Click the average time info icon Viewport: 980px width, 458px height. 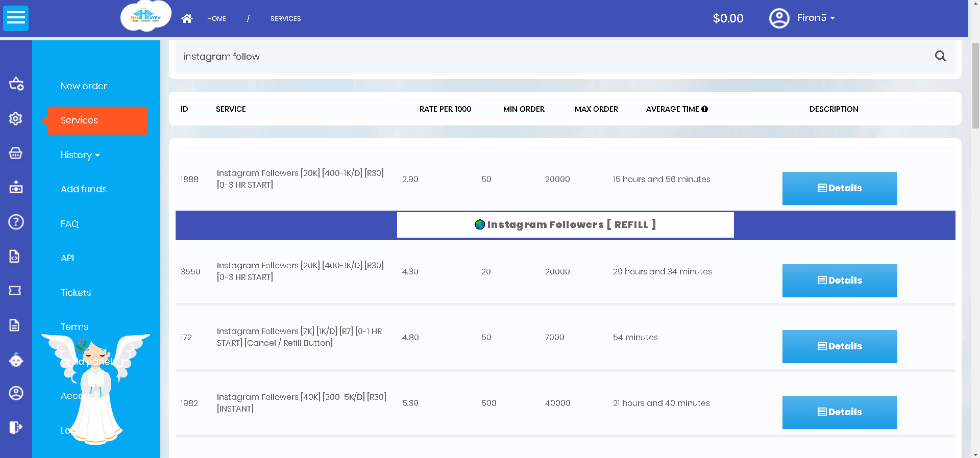click(704, 109)
